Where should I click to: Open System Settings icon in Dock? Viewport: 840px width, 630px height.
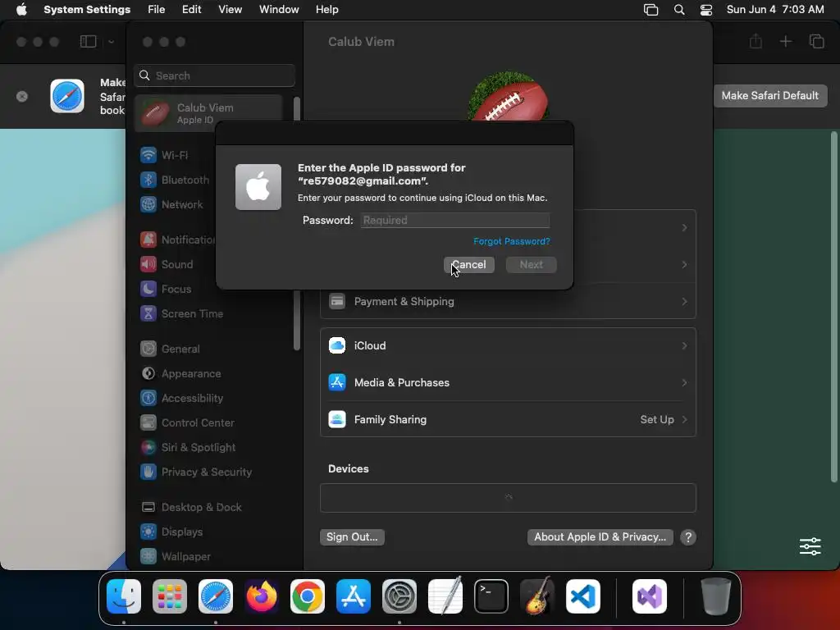399,596
